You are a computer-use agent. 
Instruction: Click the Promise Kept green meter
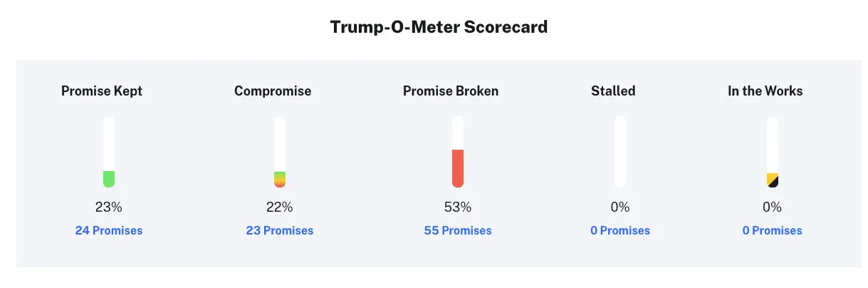[109, 152]
